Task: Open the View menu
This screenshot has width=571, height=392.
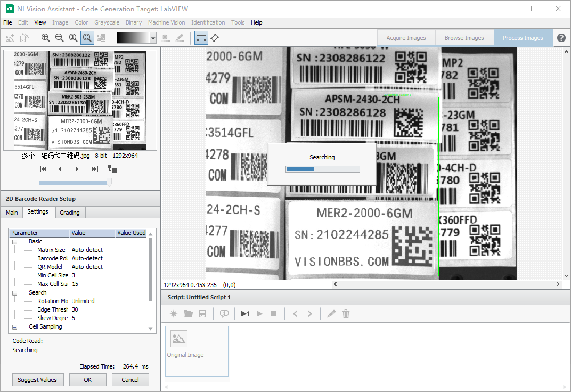Action: 40,22
